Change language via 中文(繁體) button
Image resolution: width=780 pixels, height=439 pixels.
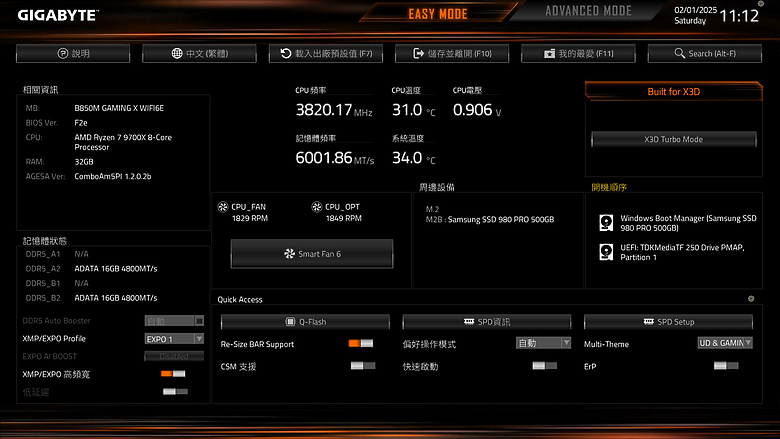point(199,53)
